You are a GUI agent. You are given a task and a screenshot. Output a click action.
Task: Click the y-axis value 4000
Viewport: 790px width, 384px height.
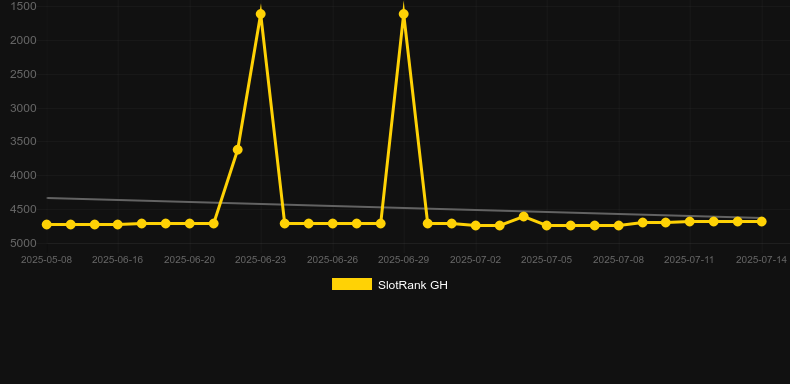point(23,175)
